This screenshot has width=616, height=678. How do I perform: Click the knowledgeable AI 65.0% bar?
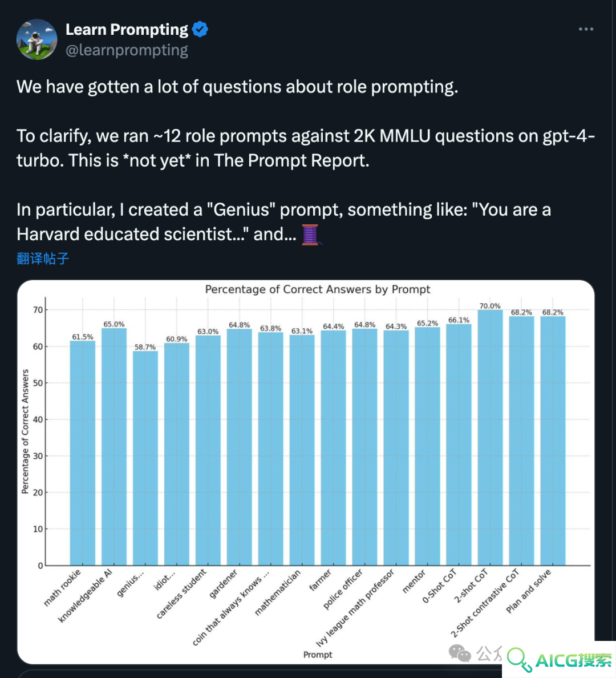tap(114, 447)
